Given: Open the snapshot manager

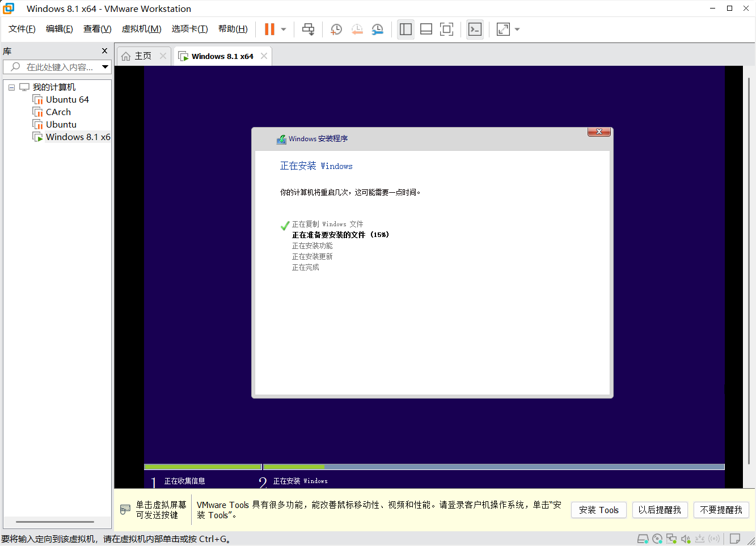Looking at the screenshot, I should [378, 29].
